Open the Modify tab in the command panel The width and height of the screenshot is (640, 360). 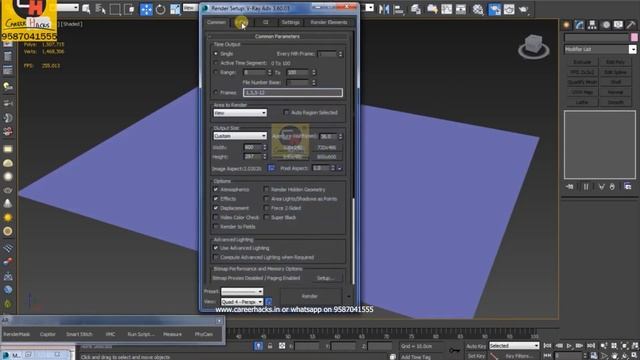click(579, 25)
